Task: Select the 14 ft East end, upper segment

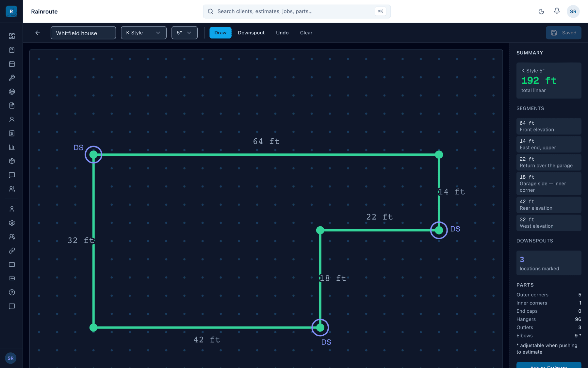Action: [x=549, y=144]
